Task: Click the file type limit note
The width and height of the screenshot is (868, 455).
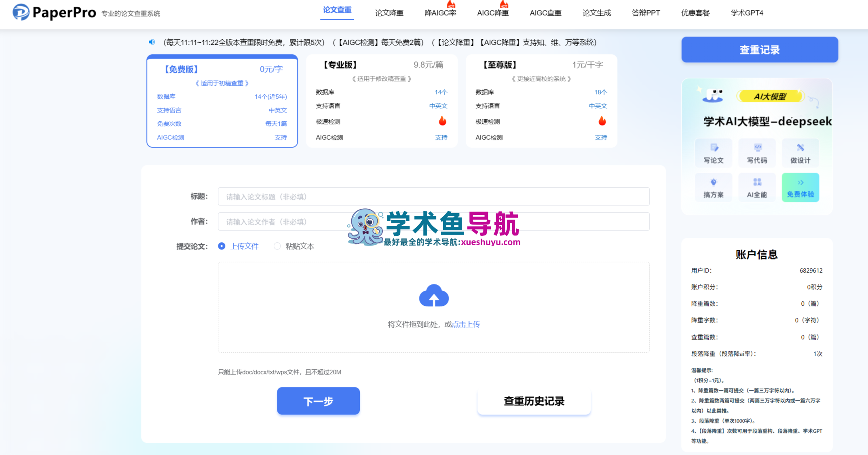Action: [x=279, y=372]
